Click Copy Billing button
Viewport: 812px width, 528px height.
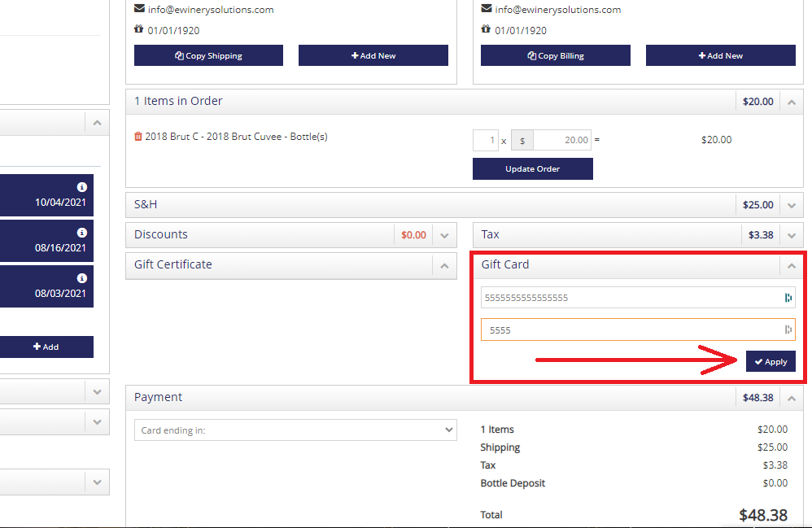coord(555,55)
